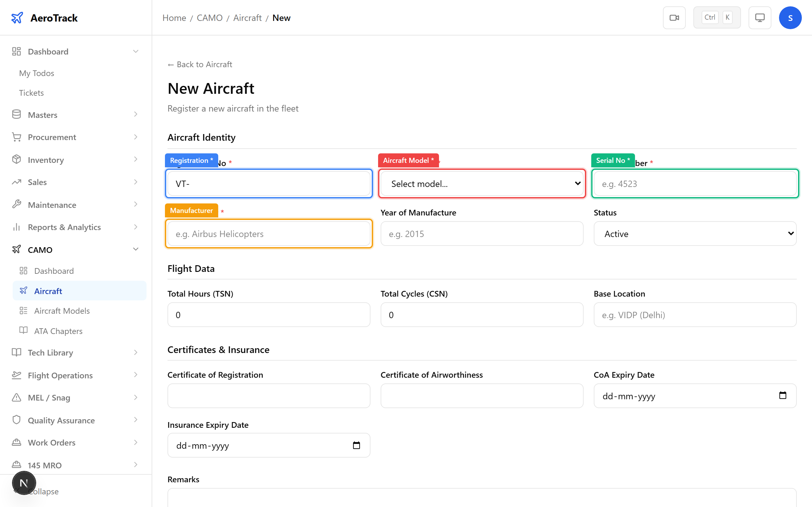Click the user avatar circle labeled S
Screen dimensions: 812x507
pos(790,17)
